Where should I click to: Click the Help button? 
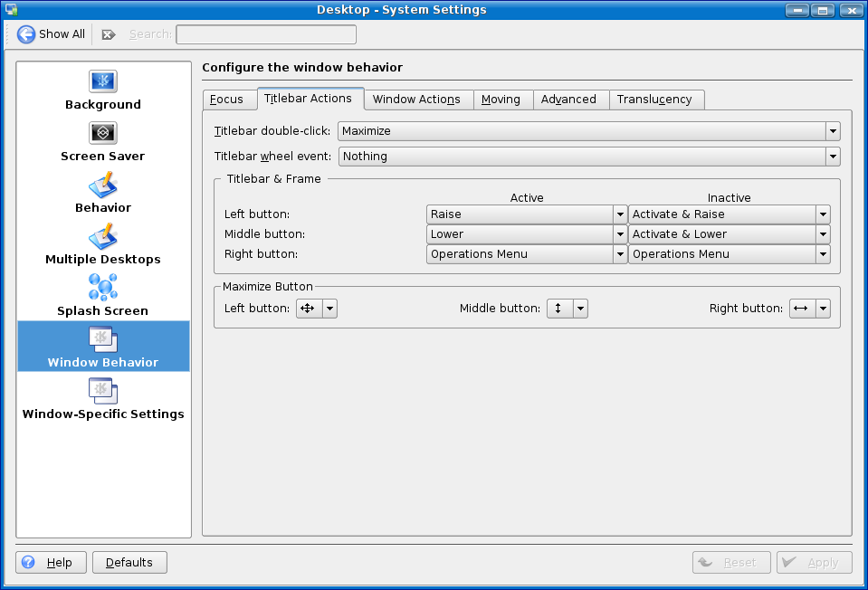[x=51, y=563]
